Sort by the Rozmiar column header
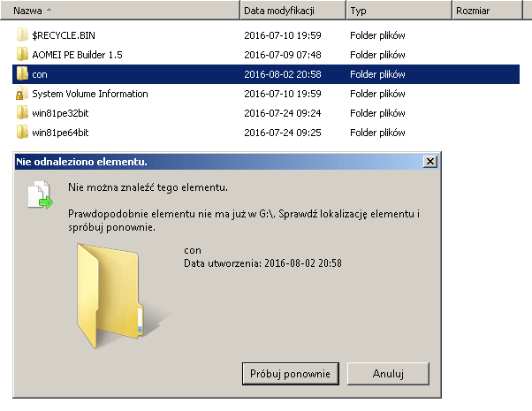This screenshot has height=411, width=532. 487,11
